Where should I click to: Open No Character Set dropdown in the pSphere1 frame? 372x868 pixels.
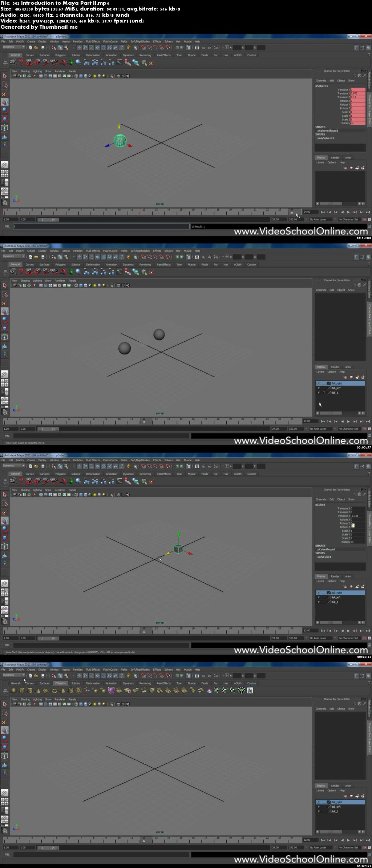click(348, 220)
